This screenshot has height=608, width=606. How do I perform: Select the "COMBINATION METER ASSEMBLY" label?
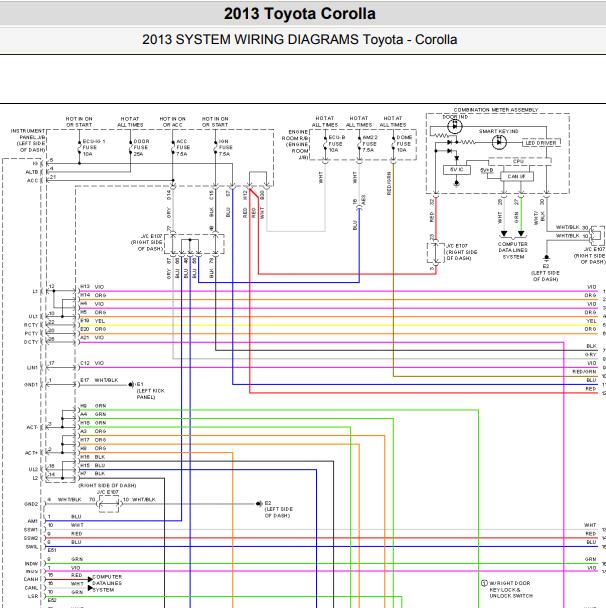tap(496, 110)
